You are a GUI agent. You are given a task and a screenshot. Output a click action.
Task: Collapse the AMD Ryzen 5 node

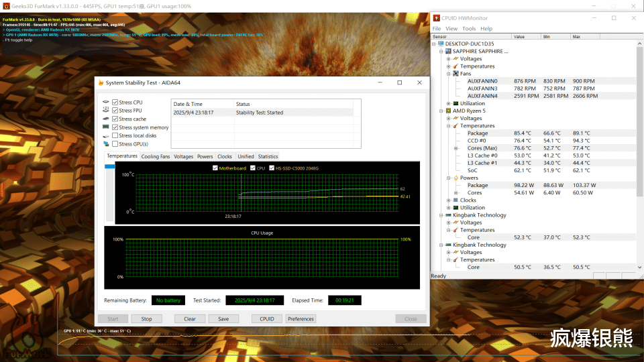coord(441,111)
